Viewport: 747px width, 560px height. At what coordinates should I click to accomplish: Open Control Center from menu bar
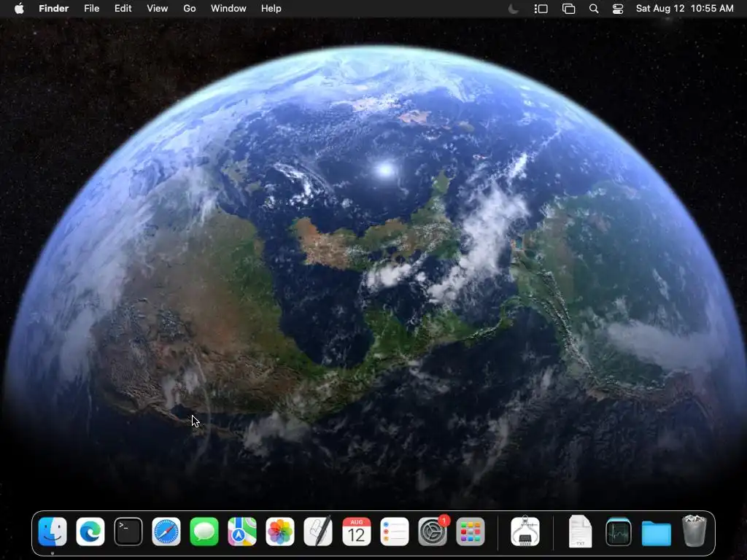(618, 9)
